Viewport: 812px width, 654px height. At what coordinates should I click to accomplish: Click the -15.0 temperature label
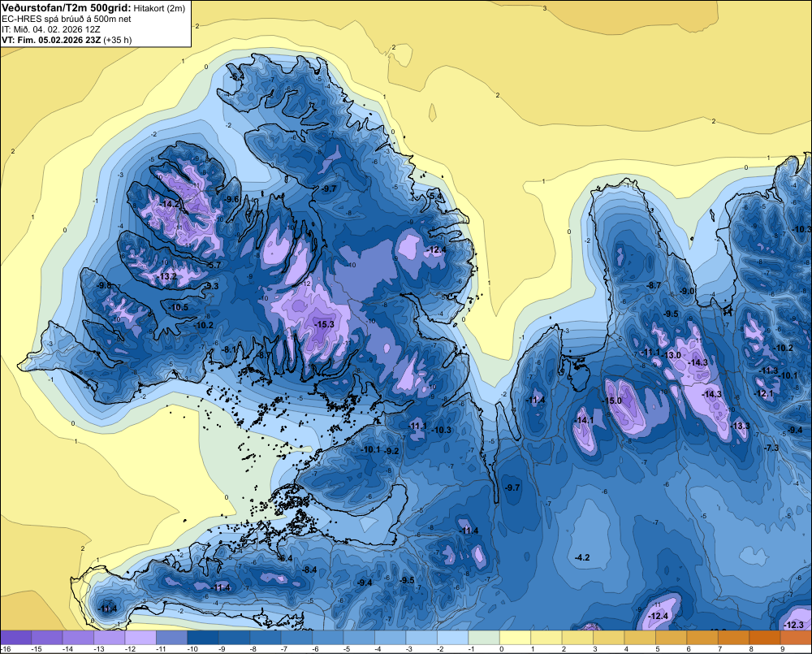[x=611, y=401]
